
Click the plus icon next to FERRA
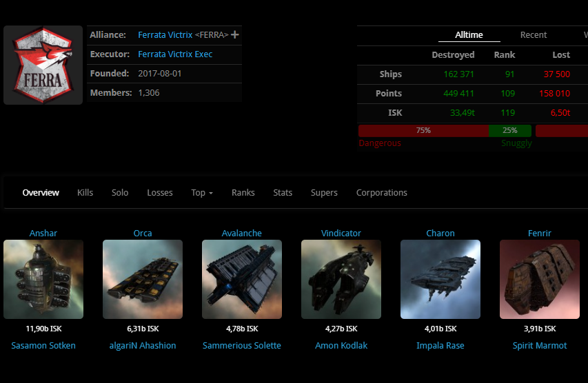tap(235, 34)
